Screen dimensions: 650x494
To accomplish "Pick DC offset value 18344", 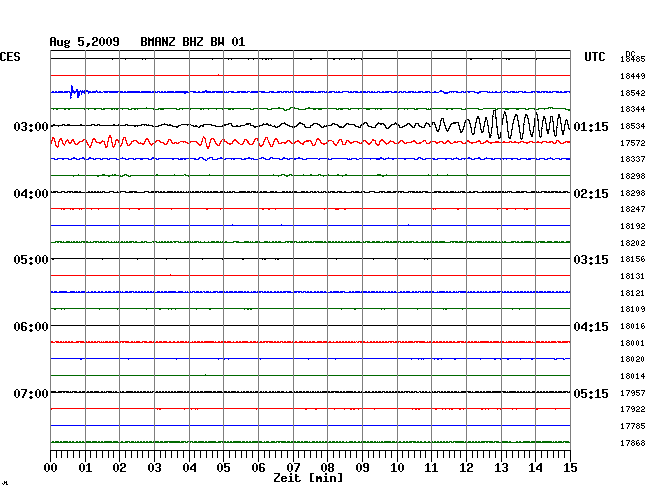I will [x=633, y=109].
